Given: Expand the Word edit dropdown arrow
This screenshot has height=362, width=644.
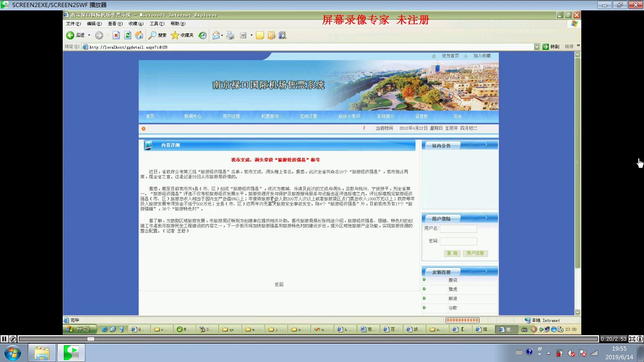Looking at the screenshot, I should (251, 35).
